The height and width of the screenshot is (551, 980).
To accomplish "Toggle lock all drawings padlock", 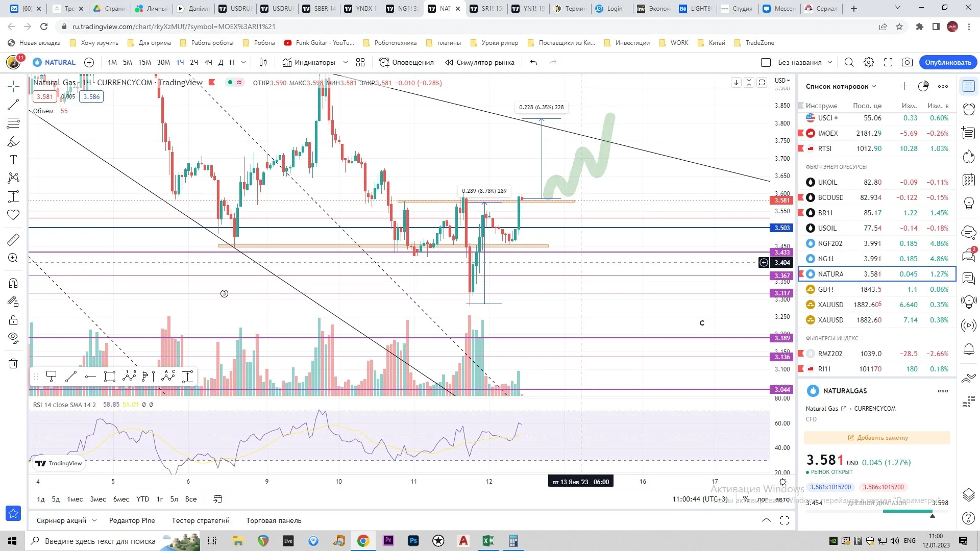I will point(13,320).
